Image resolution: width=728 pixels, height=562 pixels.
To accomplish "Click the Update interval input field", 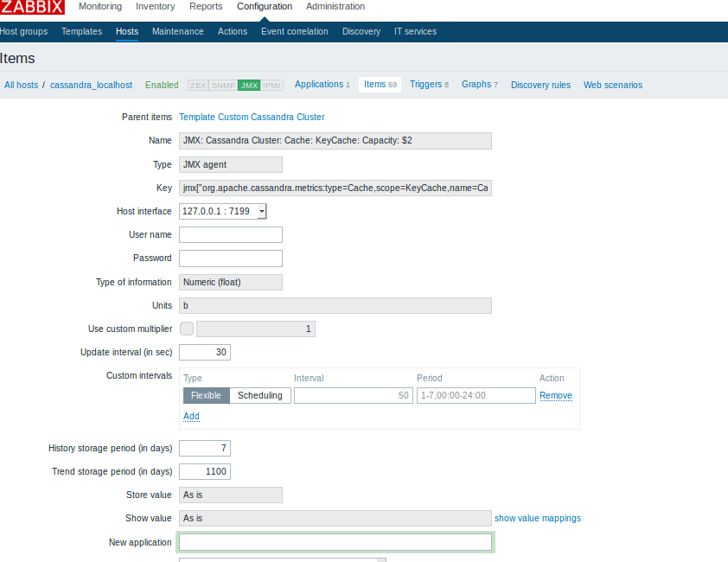I will [x=205, y=353].
